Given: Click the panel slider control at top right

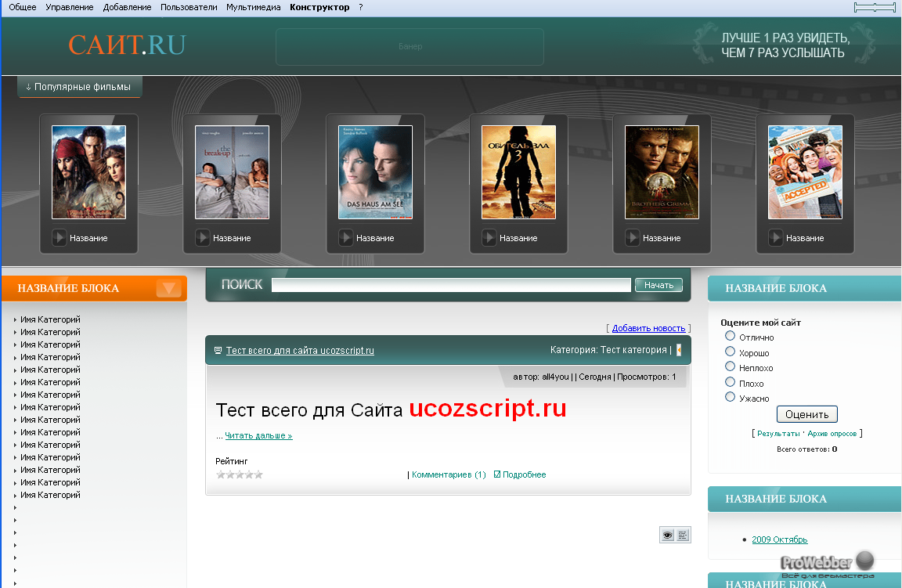Looking at the screenshot, I should tap(875, 8).
